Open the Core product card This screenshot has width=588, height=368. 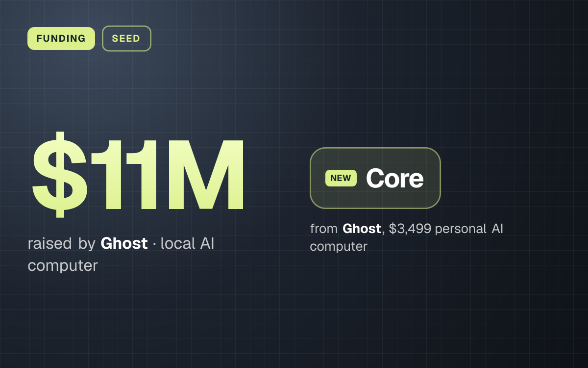click(x=375, y=178)
